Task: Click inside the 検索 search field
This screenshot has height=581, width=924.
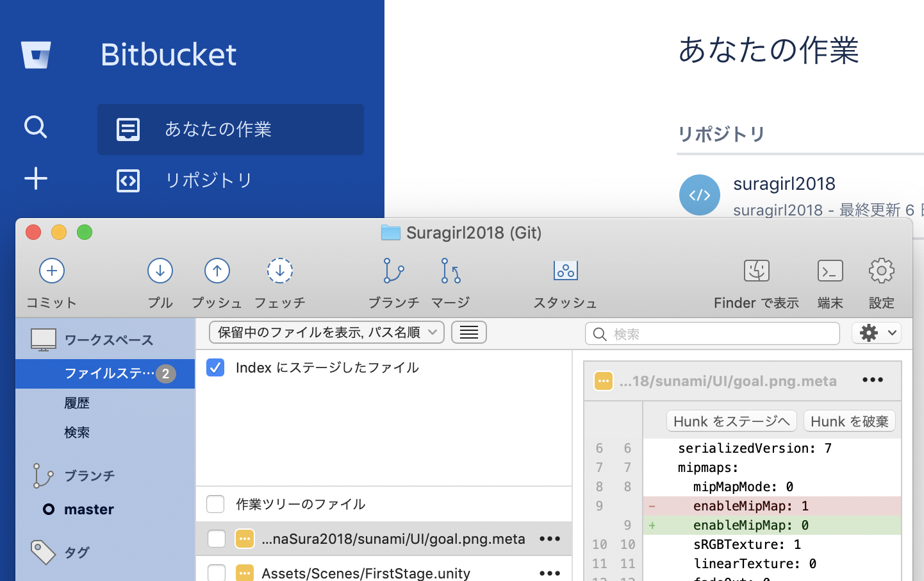Action: (711, 333)
